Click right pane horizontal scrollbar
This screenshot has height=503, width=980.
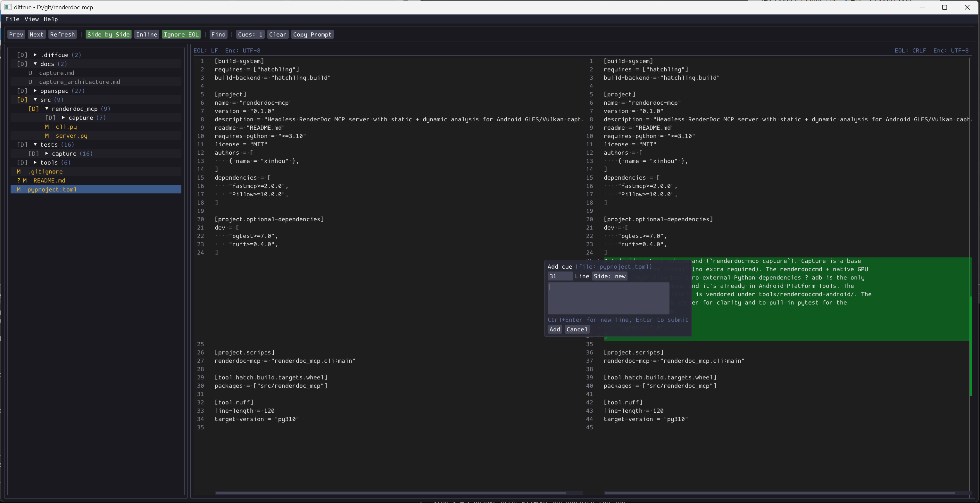(x=779, y=493)
